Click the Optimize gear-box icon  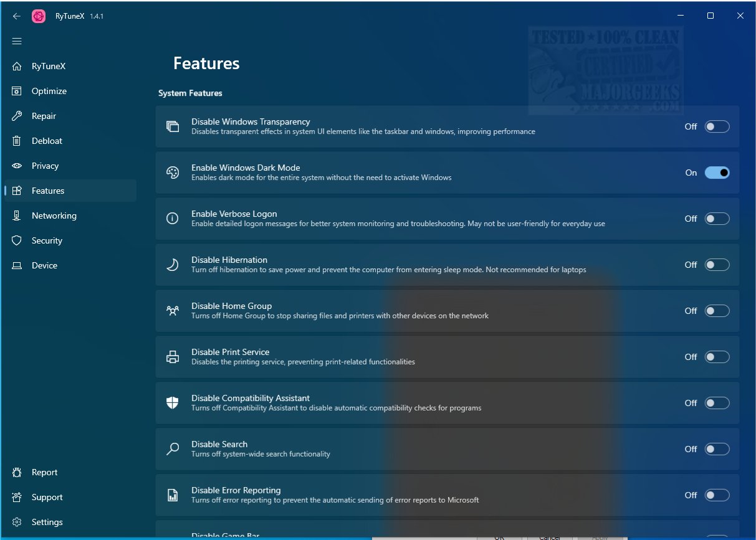[17, 91]
